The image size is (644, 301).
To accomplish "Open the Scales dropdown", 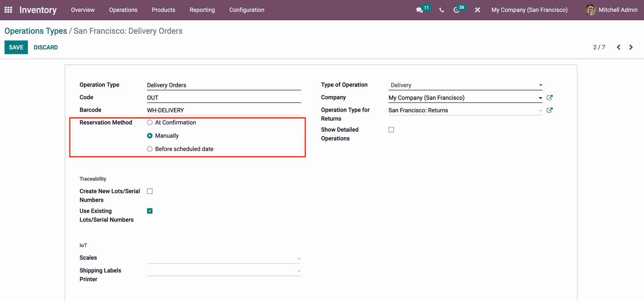I will tap(224, 258).
